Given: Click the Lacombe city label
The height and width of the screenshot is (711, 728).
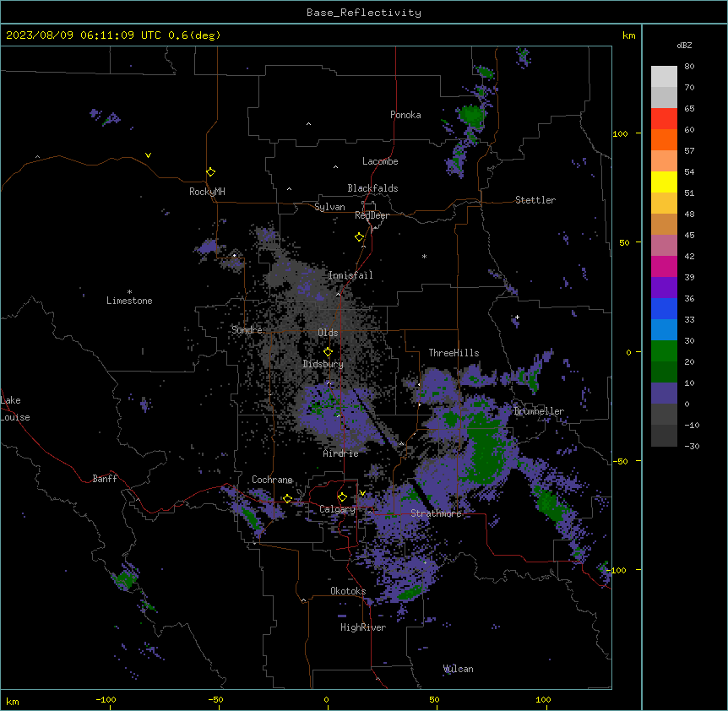Looking at the screenshot, I should pos(380,161).
